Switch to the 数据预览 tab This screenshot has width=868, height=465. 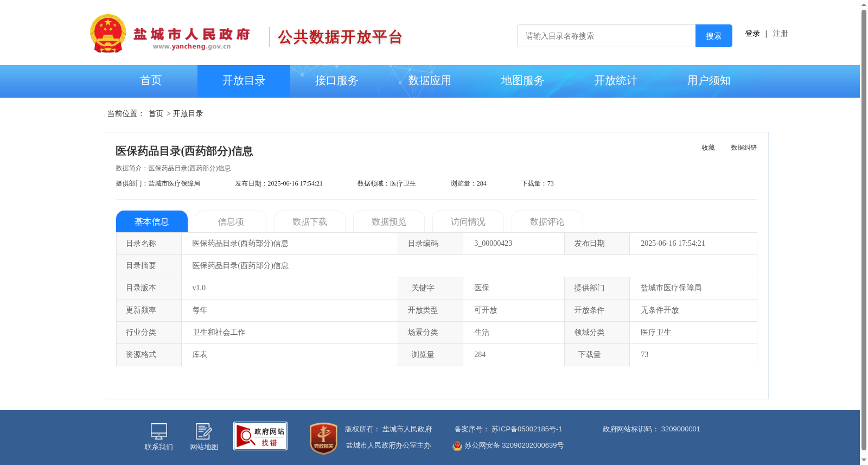click(x=389, y=221)
